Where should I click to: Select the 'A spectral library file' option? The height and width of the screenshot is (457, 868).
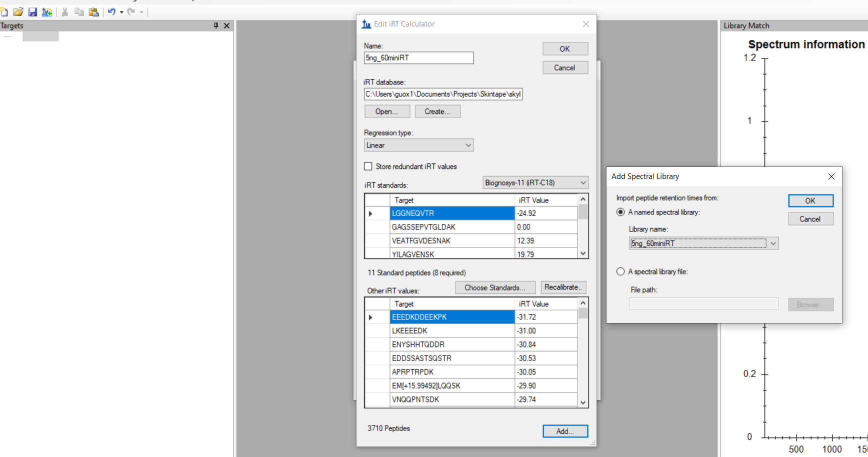(x=620, y=271)
